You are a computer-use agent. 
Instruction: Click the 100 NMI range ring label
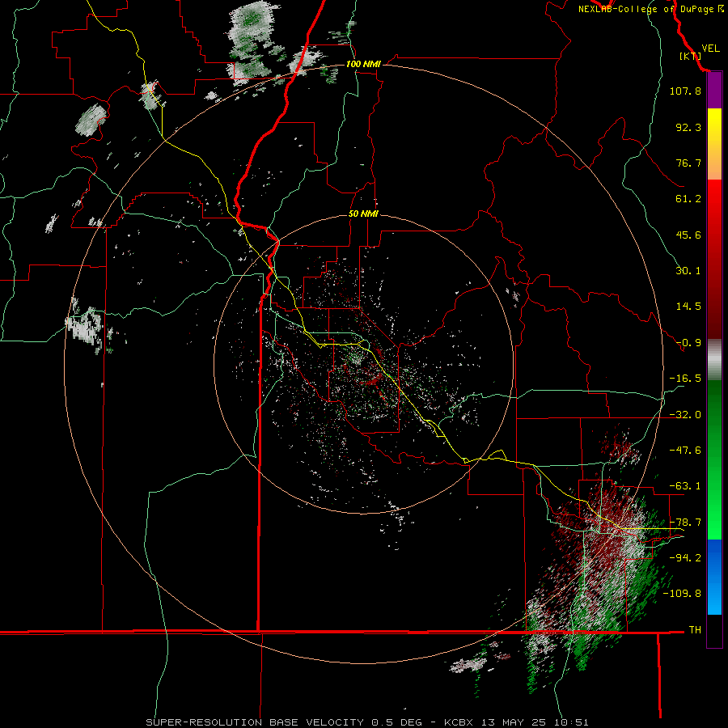363,64
